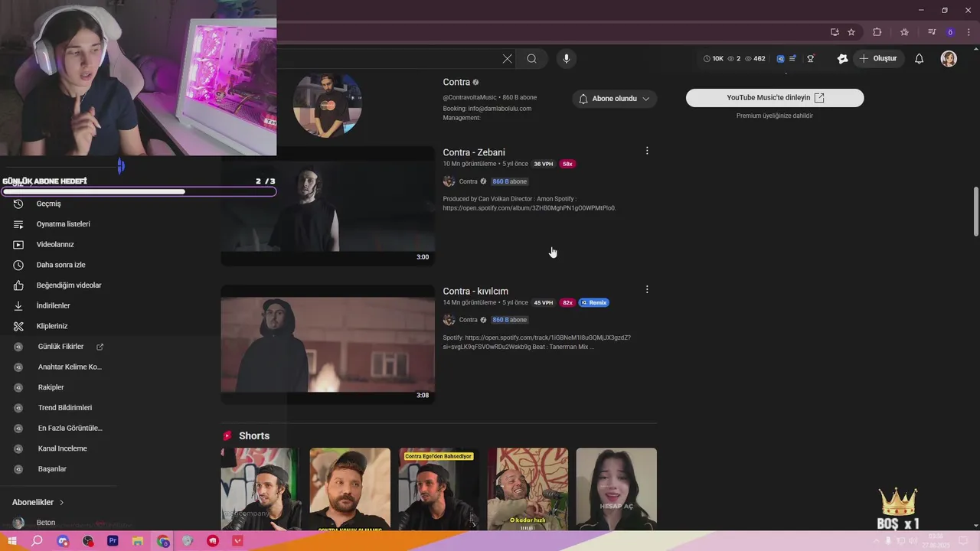The image size is (980, 551).
Task: Expand the Abonelikler section
Action: (x=38, y=502)
